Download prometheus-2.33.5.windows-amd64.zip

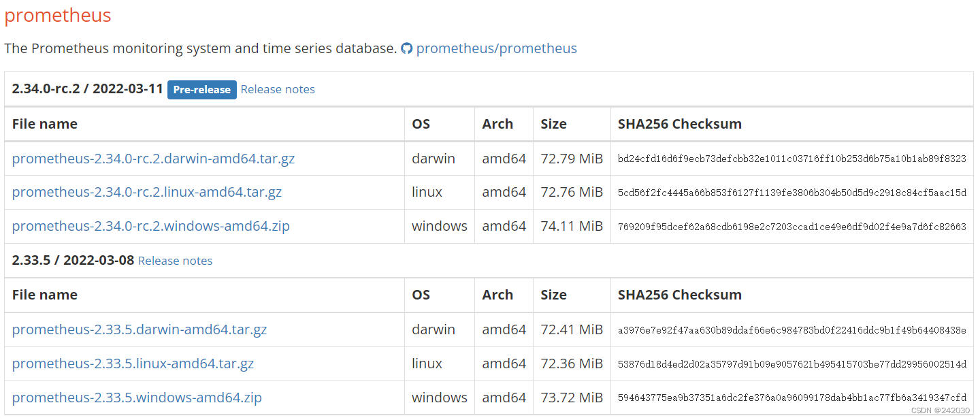(137, 398)
